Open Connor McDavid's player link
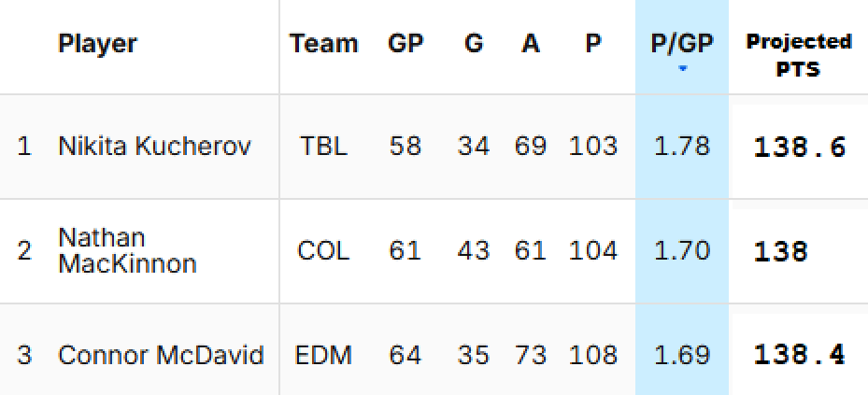Viewport: 868px width, 395px height. 161,355
